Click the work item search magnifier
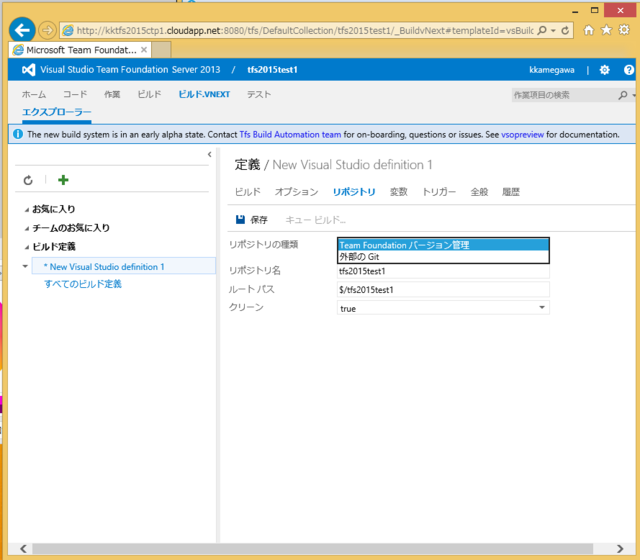 tap(622, 95)
